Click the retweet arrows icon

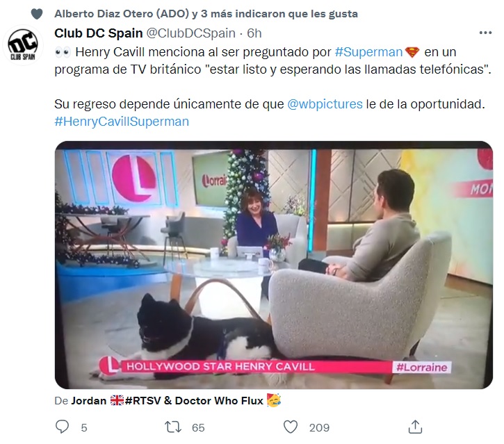pyautogui.click(x=173, y=427)
